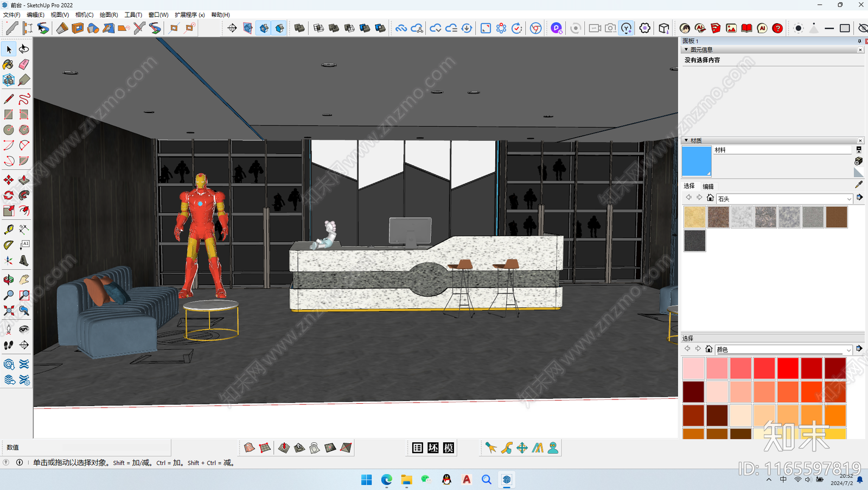Click the 材料 material name field

pos(782,150)
